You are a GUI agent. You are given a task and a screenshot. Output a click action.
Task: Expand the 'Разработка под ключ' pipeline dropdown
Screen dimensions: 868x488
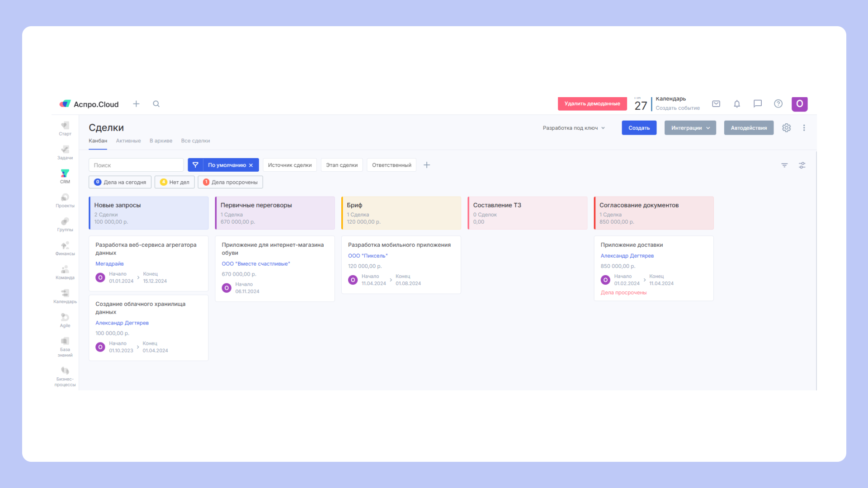[x=573, y=128]
